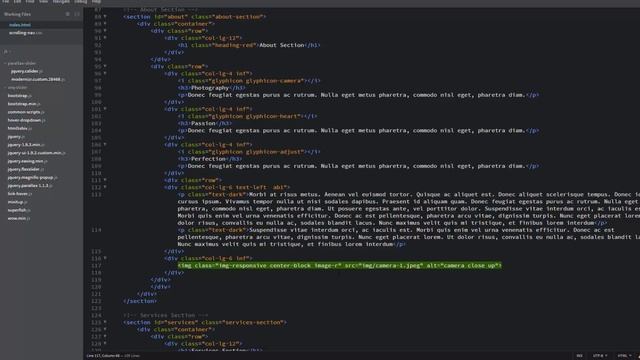Open hover-dropdown.js file
640x360 pixels.
tap(27, 120)
